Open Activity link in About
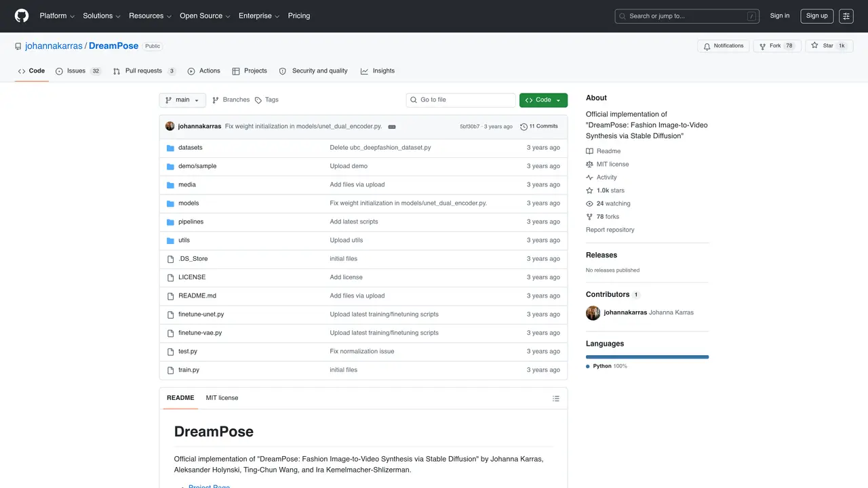This screenshot has width=868, height=488. [601, 178]
